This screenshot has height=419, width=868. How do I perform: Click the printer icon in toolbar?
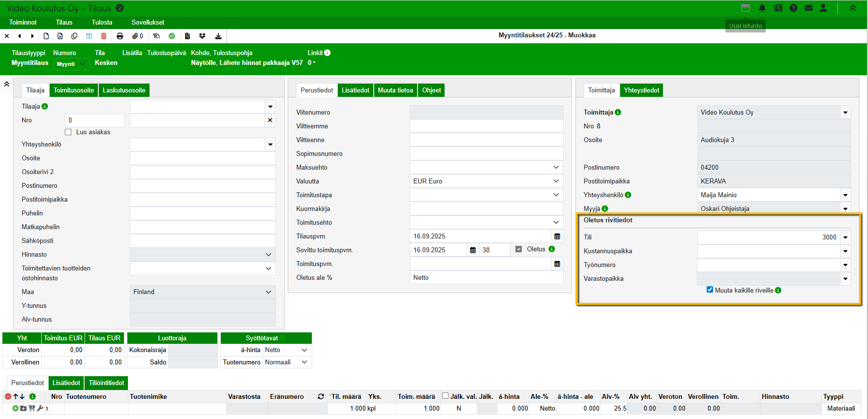coord(120,36)
